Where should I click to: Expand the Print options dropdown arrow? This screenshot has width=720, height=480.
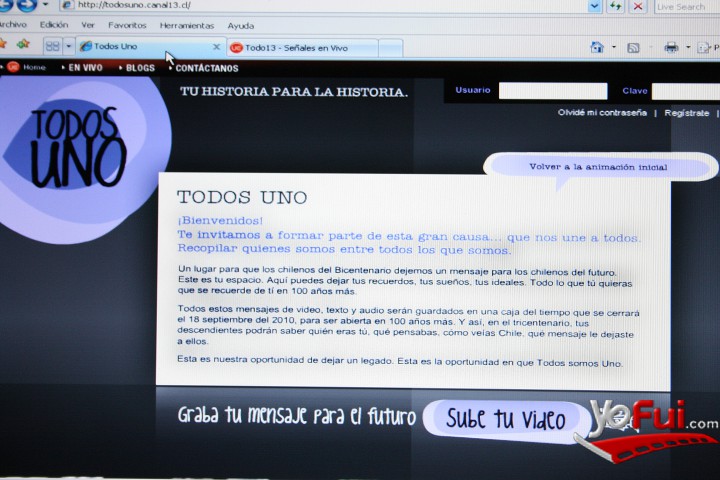pos(688,47)
